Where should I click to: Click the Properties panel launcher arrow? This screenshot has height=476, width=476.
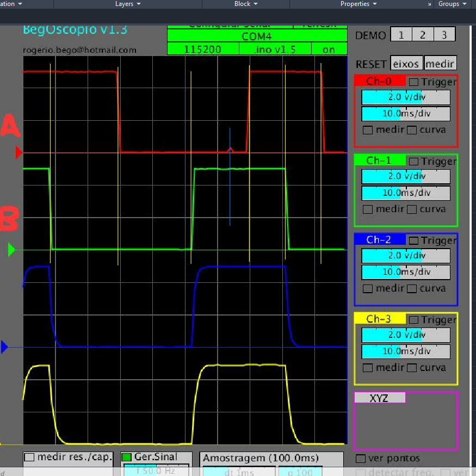[x=429, y=4]
